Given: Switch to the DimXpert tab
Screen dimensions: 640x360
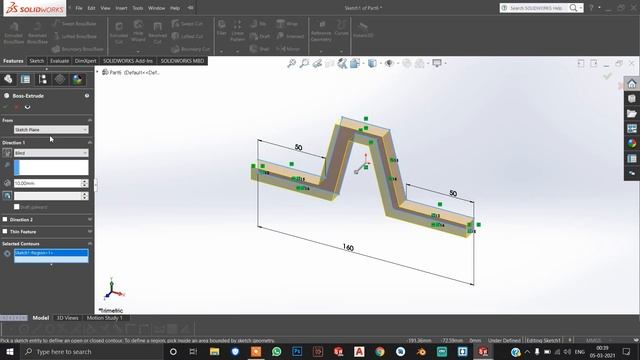Looking at the screenshot, I should pos(86,61).
